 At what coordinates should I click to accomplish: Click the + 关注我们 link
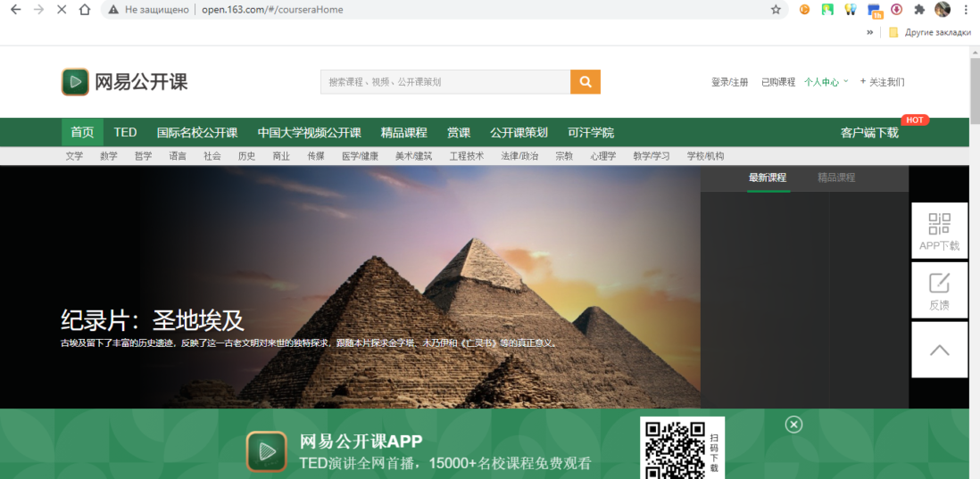(882, 82)
